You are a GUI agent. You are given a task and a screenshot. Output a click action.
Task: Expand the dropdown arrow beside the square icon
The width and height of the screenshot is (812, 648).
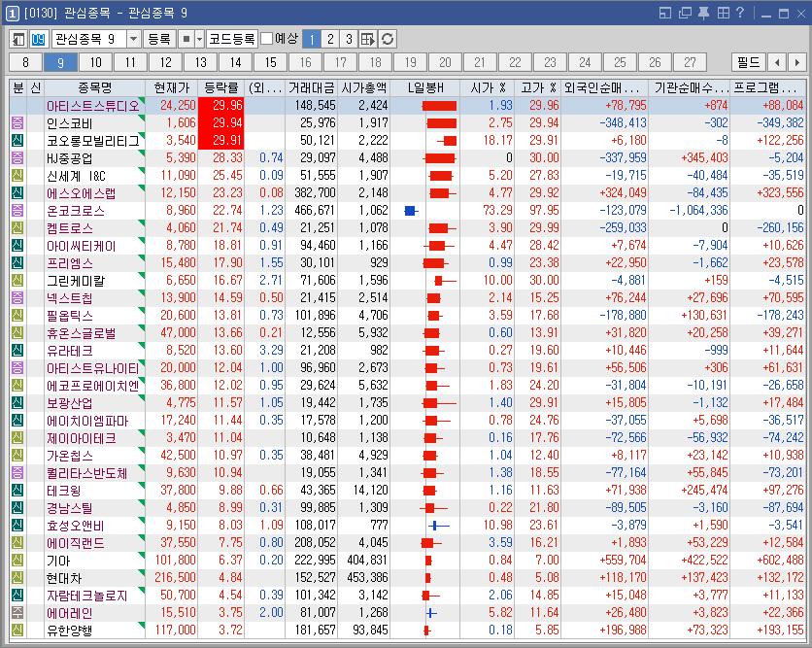tap(199, 39)
